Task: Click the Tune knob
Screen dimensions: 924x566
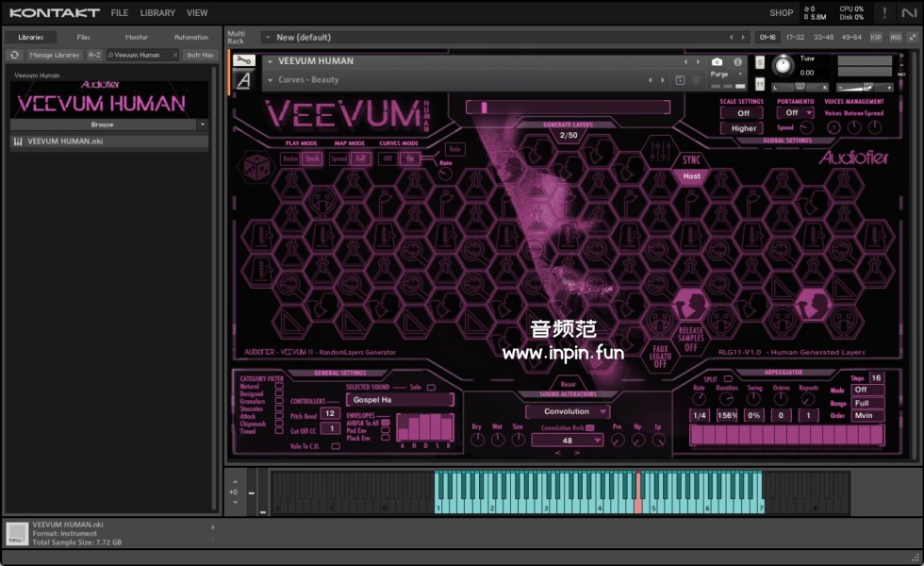Action: (x=783, y=65)
